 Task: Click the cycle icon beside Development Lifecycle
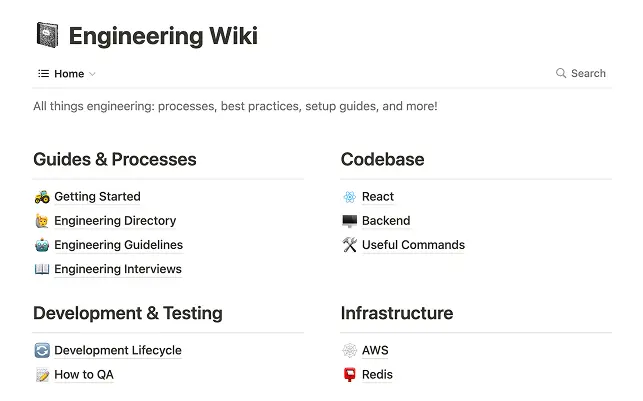click(42, 351)
